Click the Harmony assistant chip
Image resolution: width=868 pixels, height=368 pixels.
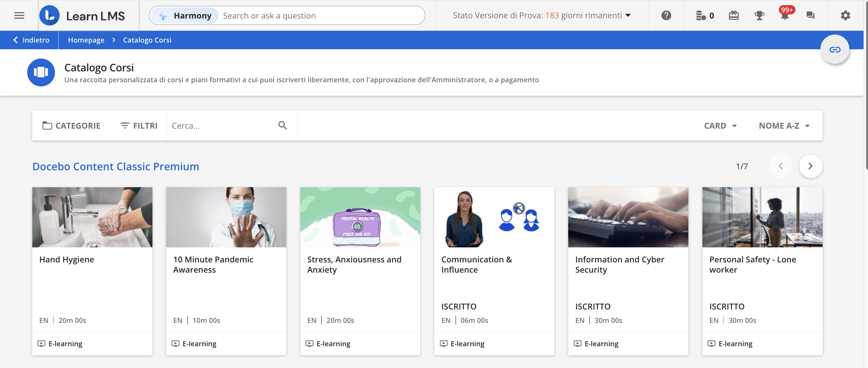click(184, 15)
